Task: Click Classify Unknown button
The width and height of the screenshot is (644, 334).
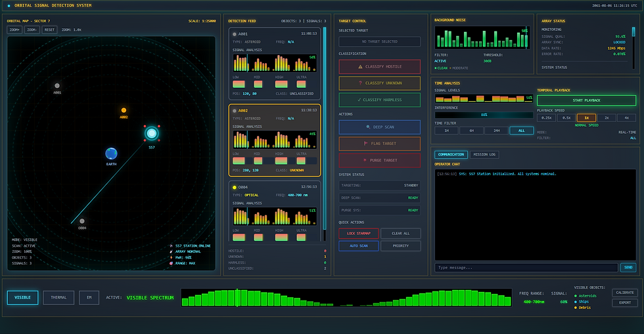Action: click(x=380, y=83)
